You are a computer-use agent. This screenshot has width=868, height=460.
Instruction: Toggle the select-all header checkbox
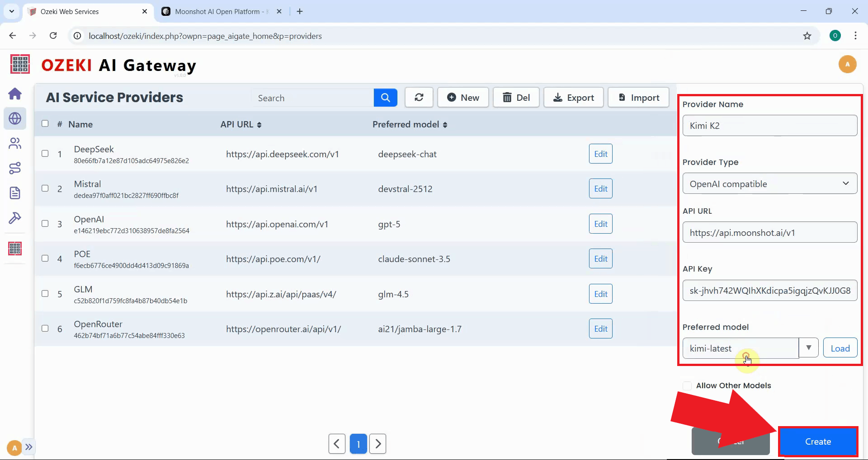pyautogui.click(x=45, y=124)
